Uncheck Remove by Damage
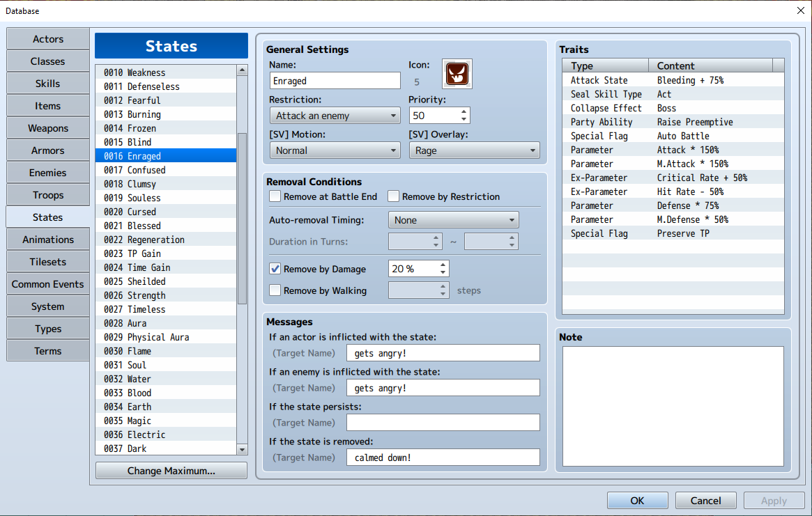The height and width of the screenshot is (516, 812). coord(275,269)
